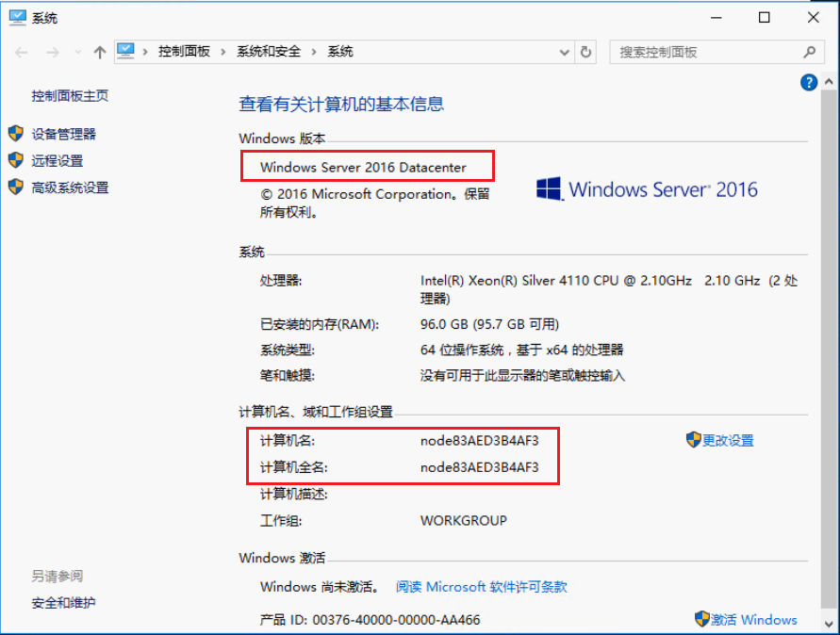This screenshot has height=635, width=840.
Task: Open 设备管理器 link
Action: pos(63,134)
